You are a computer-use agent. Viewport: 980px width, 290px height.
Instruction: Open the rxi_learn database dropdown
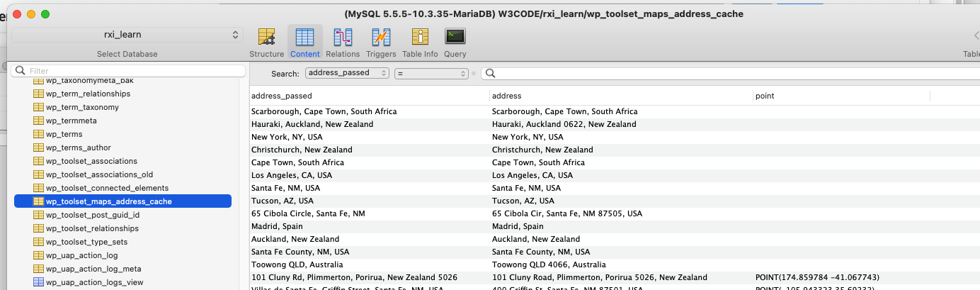point(127,35)
